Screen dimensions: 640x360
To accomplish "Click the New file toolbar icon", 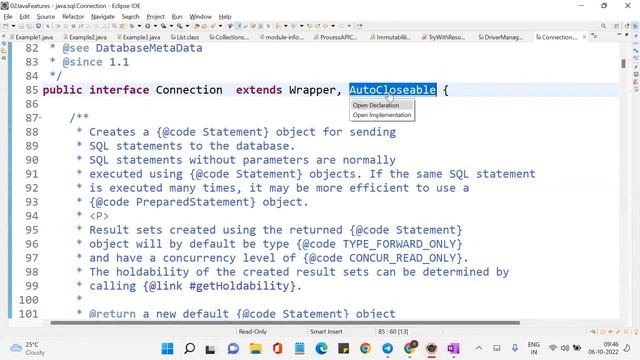I will pyautogui.click(x=5, y=26).
